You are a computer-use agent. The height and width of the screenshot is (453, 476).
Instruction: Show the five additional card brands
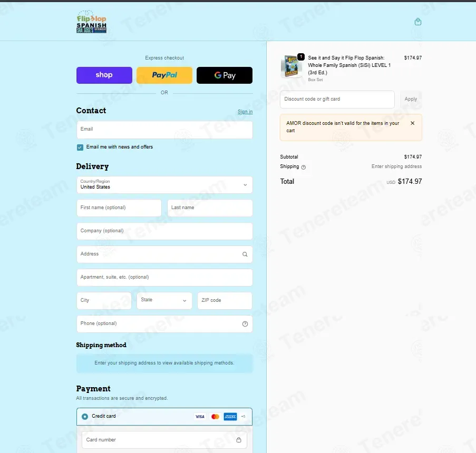(243, 417)
